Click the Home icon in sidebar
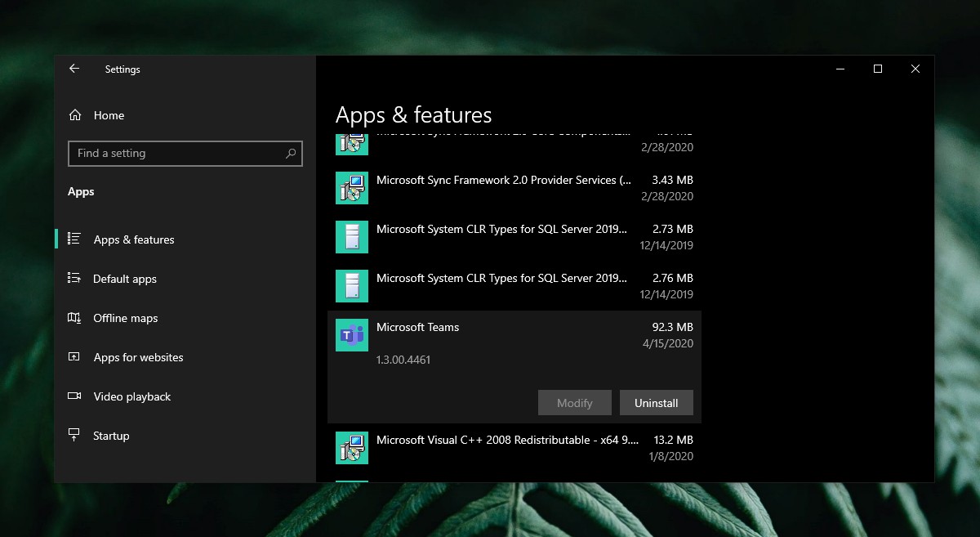 coord(75,115)
